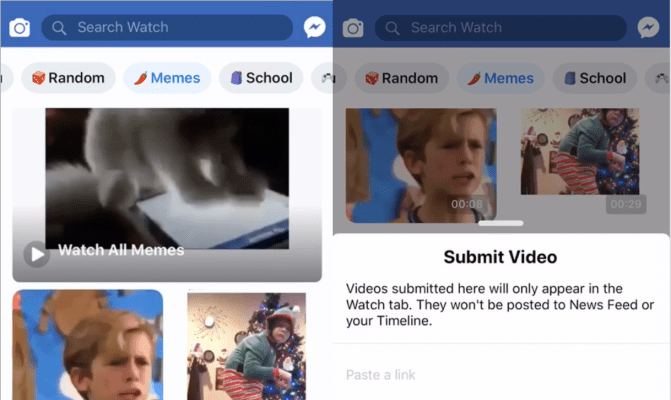Tap the dice icon in right Random tab

click(372, 78)
